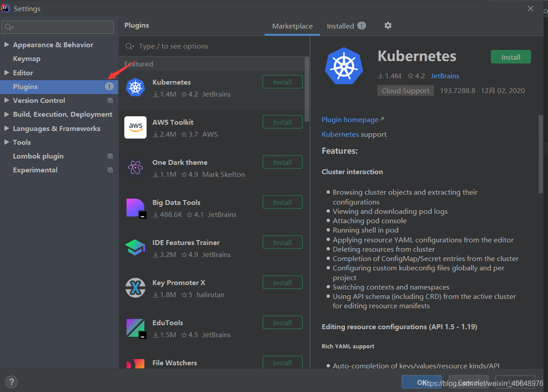Viewport: 548px width, 392px height.
Task: Open the Plugin homepage link
Action: click(350, 119)
